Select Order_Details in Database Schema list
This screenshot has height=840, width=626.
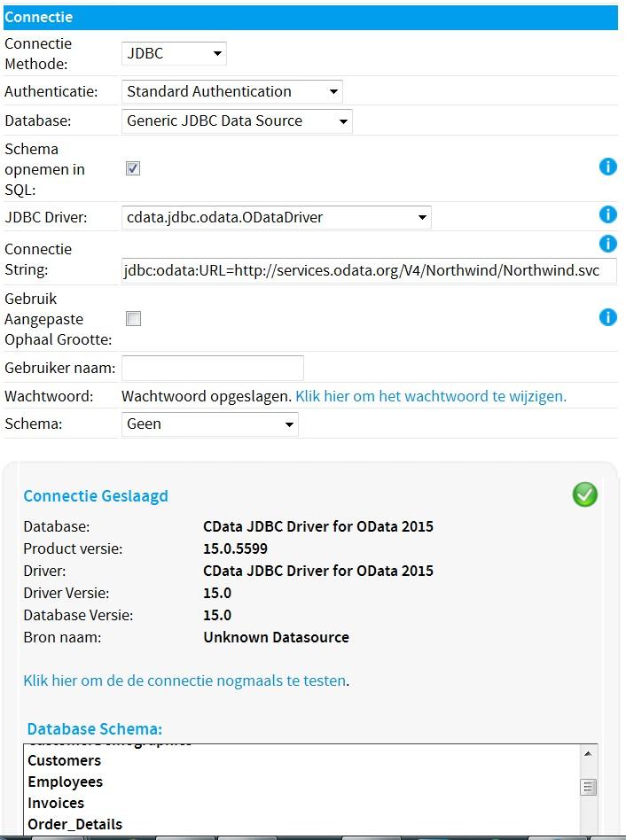[x=75, y=824]
